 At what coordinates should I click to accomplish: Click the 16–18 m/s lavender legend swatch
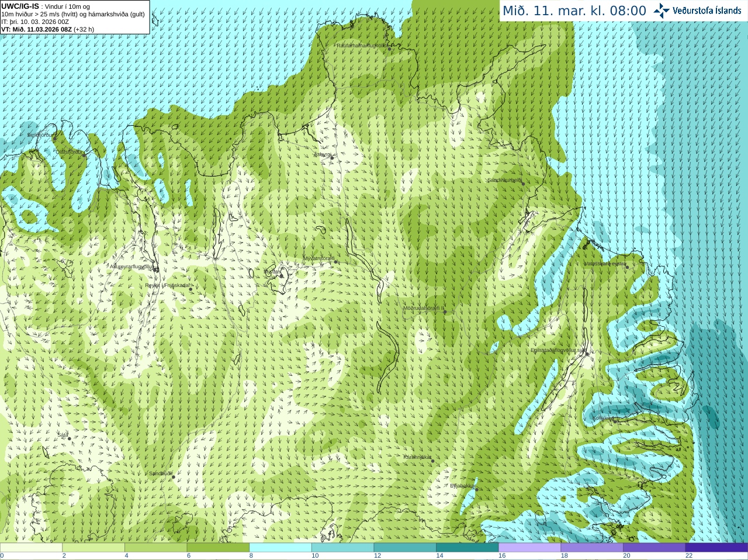[x=529, y=548]
